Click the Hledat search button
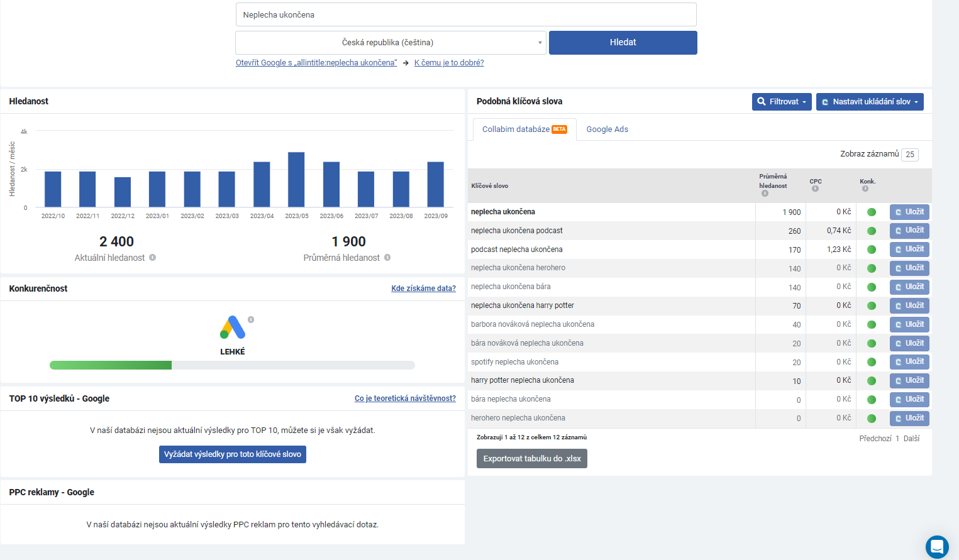Screen dimensions: 959x560 [623, 43]
